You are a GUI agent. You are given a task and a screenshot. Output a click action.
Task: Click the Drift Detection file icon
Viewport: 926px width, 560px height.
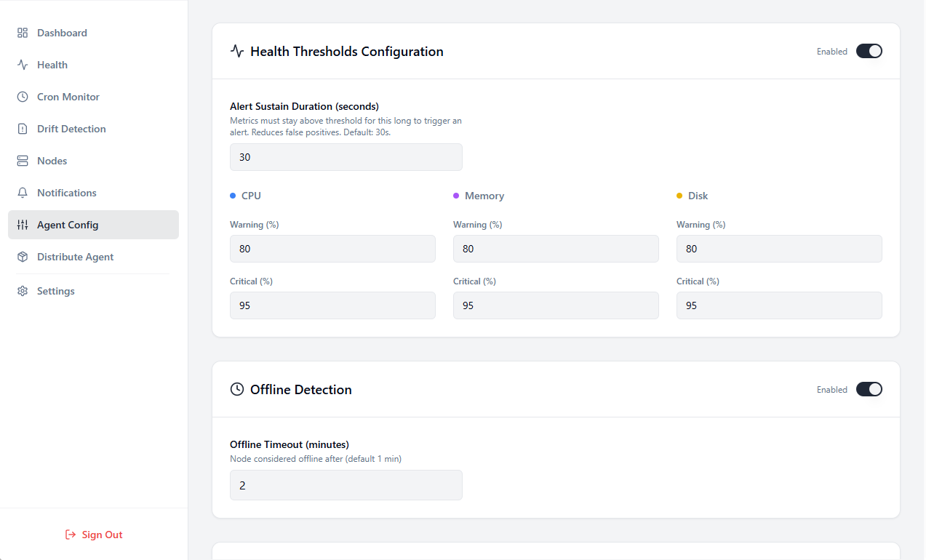(23, 129)
